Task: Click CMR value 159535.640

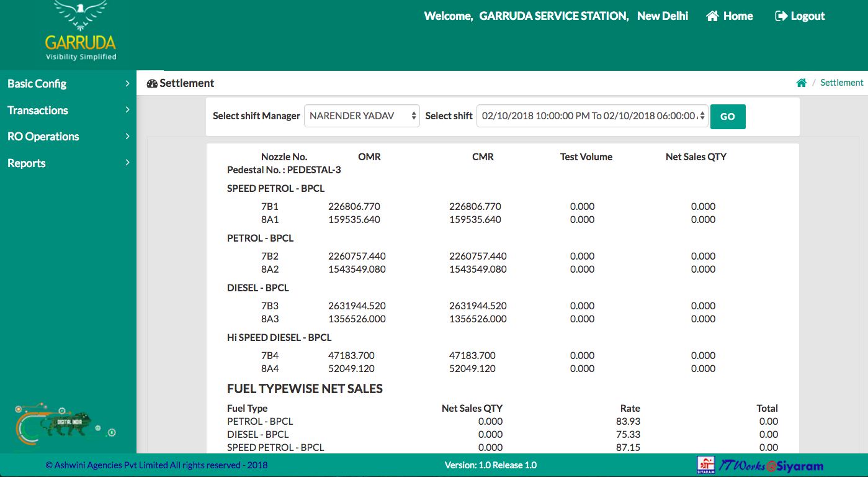Action: (475, 219)
